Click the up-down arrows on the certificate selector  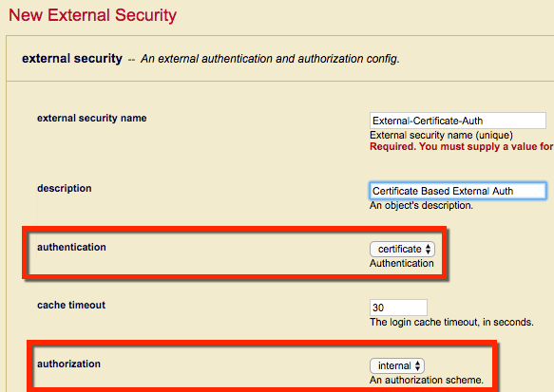point(428,249)
